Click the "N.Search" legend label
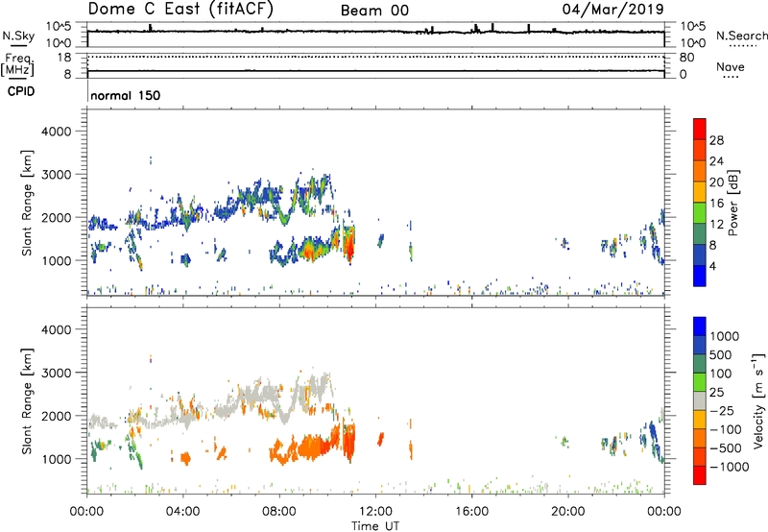 point(741,36)
